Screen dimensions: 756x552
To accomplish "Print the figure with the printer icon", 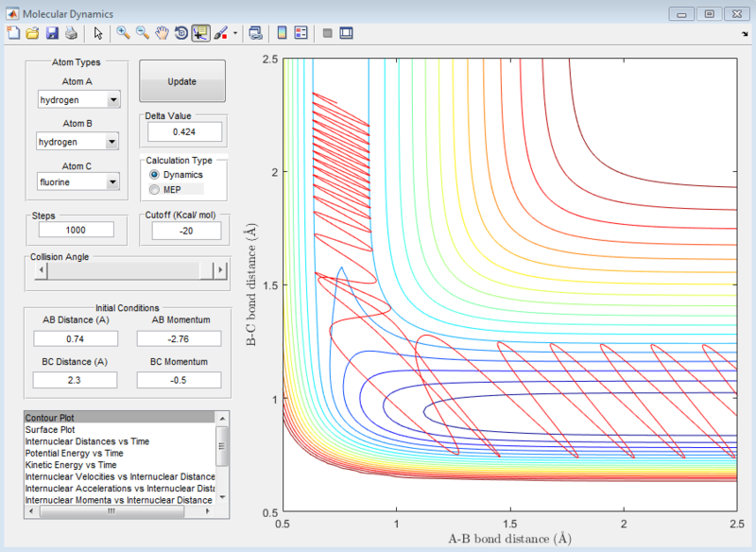I will coord(71,33).
